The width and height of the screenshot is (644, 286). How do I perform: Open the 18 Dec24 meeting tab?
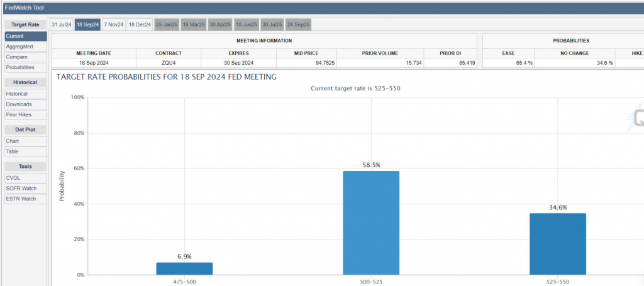(x=140, y=25)
